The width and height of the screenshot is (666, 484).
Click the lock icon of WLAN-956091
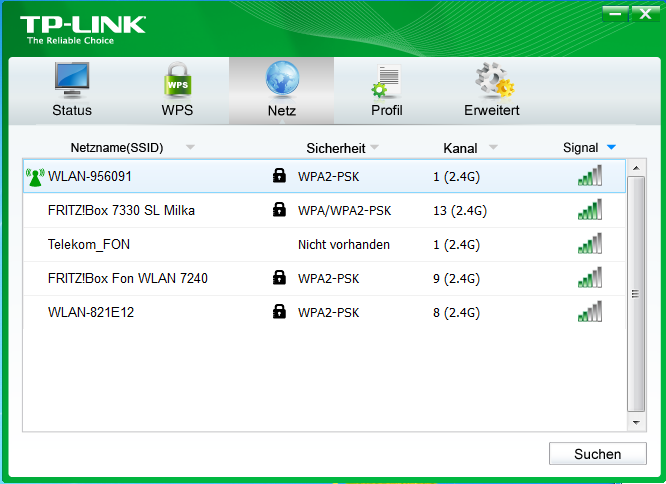(279, 175)
